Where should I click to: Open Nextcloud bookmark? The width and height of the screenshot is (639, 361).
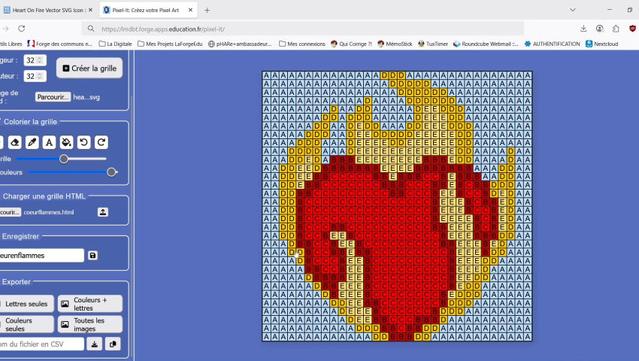(x=602, y=44)
